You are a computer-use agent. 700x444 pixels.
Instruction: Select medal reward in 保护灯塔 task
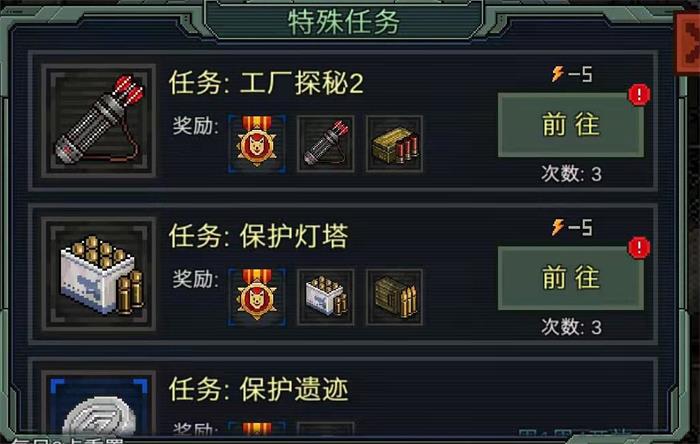[x=257, y=297]
